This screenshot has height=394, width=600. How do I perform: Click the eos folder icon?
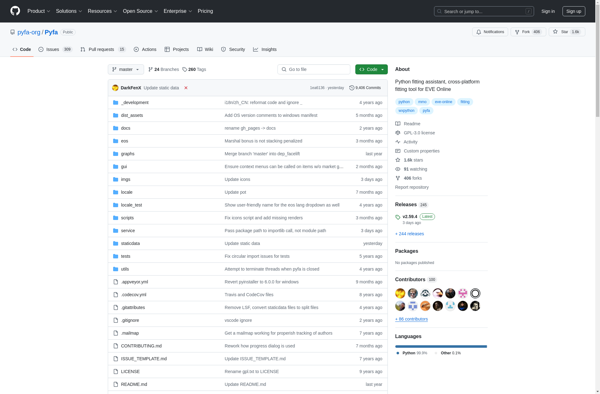click(x=116, y=141)
